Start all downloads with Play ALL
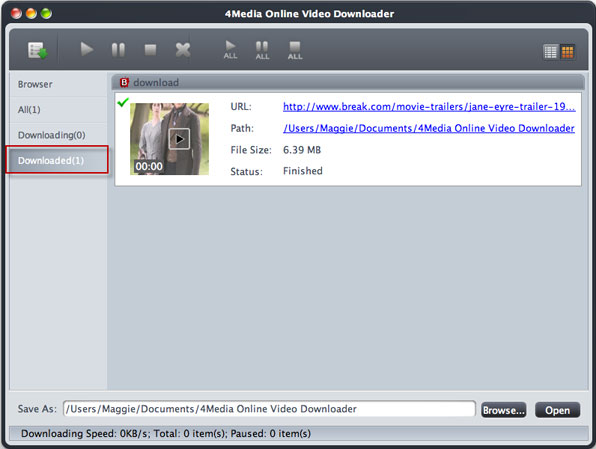The height and width of the screenshot is (449, 596). [x=230, y=50]
